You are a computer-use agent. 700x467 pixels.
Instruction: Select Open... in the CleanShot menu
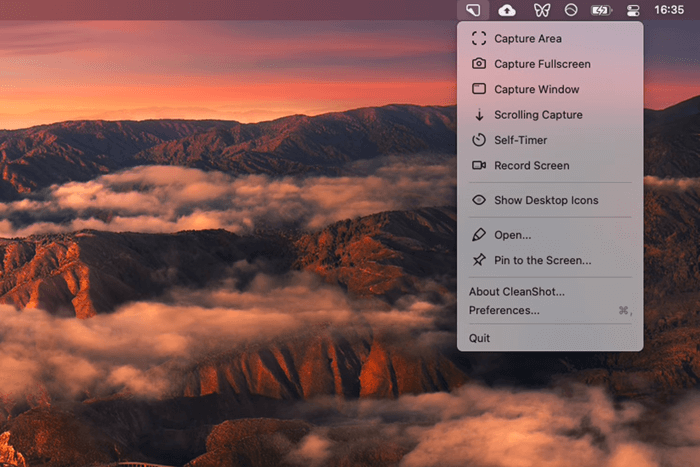coord(550,235)
